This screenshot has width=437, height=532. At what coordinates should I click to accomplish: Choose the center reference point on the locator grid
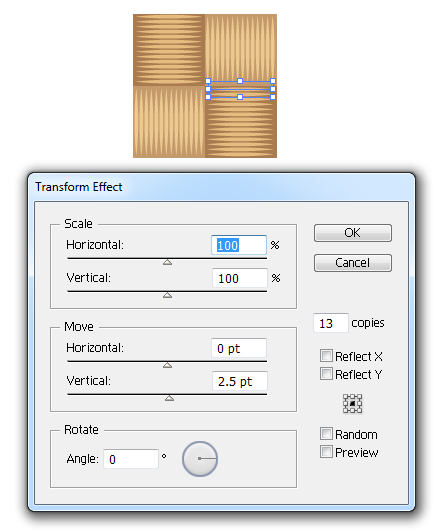tap(353, 403)
